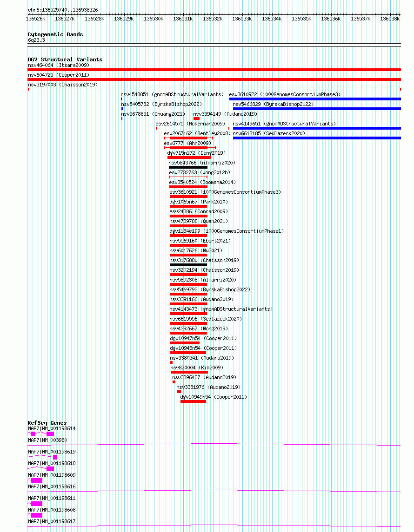
Task: Click the 136526k ruler tick label
Action: tap(35, 19)
